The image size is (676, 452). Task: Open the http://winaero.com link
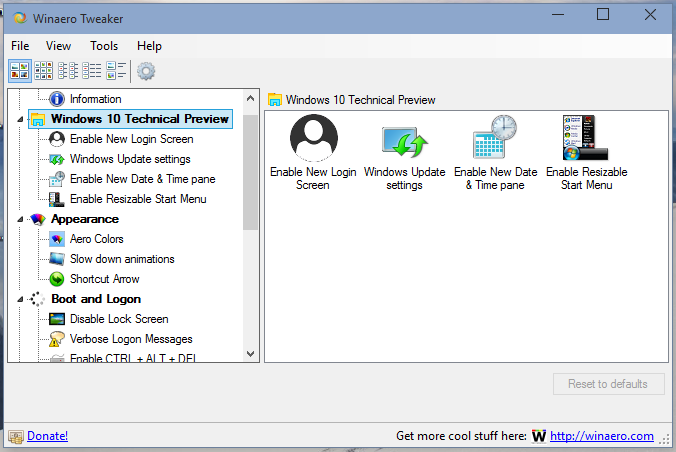602,436
